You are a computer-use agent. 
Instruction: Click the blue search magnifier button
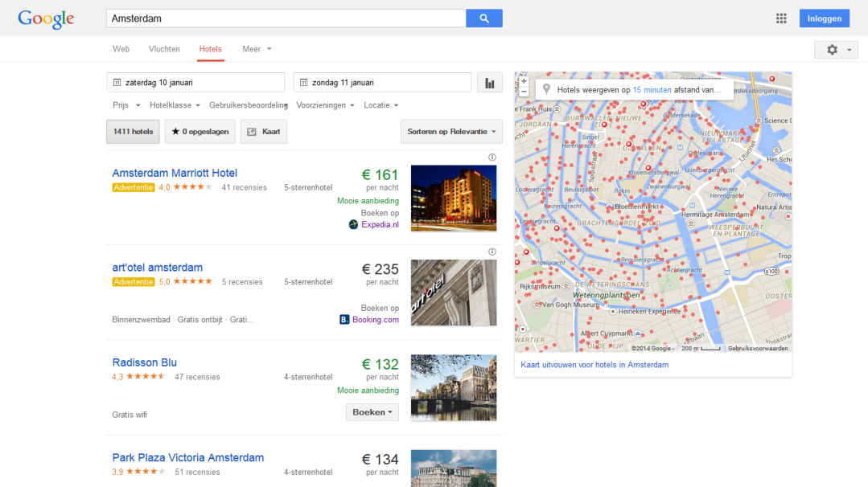pyautogui.click(x=483, y=18)
